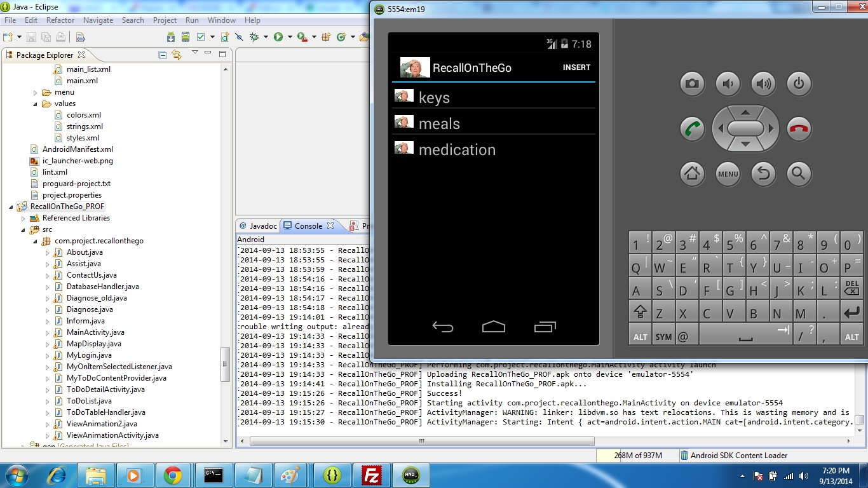Tap on-screen back navigation in emulator
Screen dimensions: 868x488
pos(443,327)
